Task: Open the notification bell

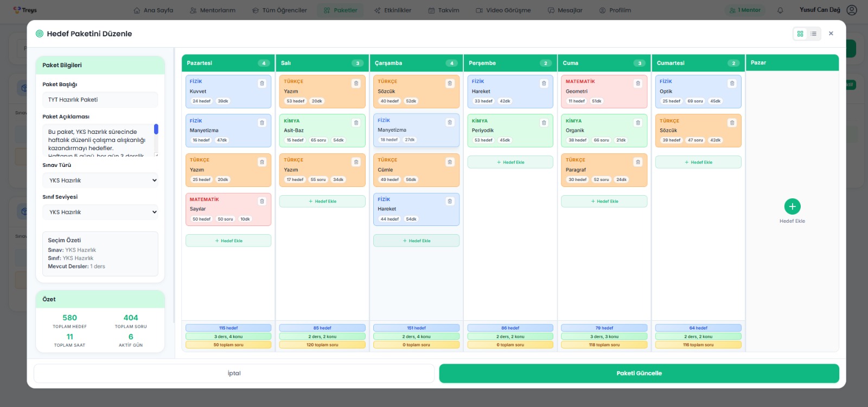Action: (x=780, y=10)
